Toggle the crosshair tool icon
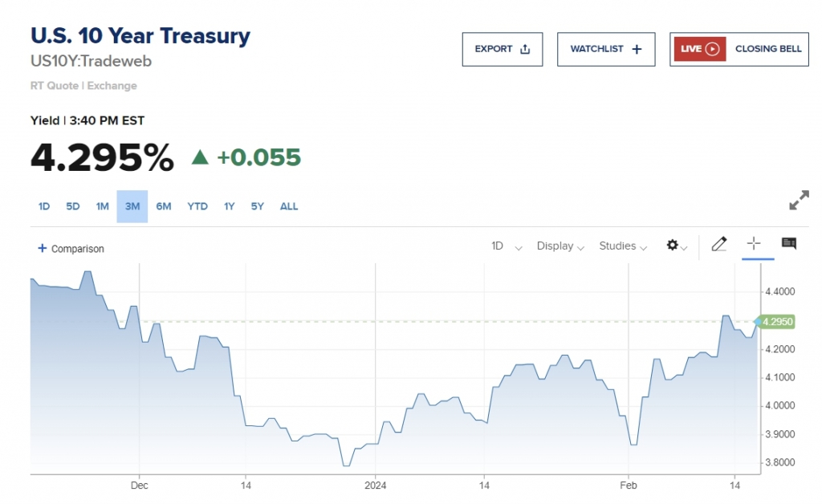The height and width of the screenshot is (504, 822). coord(754,244)
